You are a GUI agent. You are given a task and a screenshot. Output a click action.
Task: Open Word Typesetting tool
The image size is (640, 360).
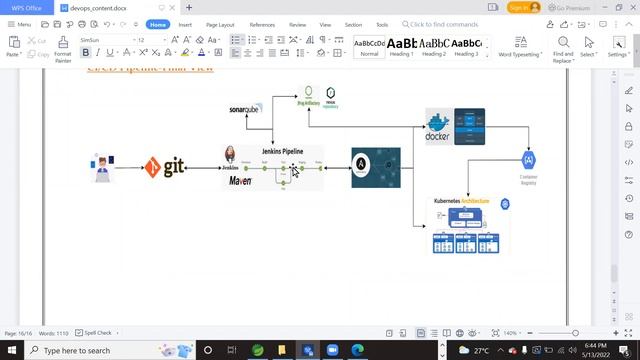pos(520,46)
